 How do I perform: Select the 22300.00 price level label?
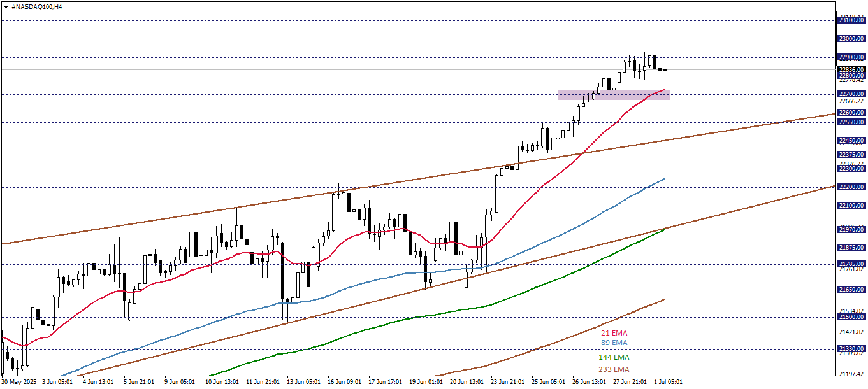[x=851, y=168]
